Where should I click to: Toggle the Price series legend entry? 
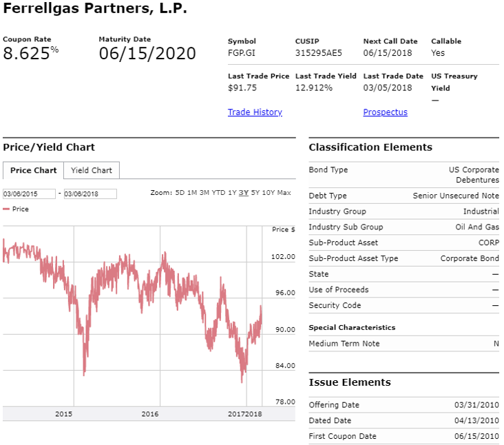[x=16, y=209]
